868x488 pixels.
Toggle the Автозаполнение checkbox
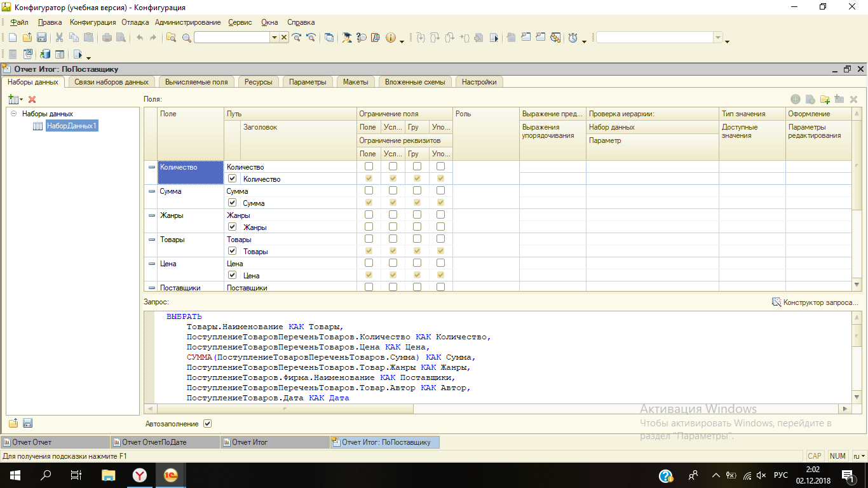pyautogui.click(x=207, y=424)
